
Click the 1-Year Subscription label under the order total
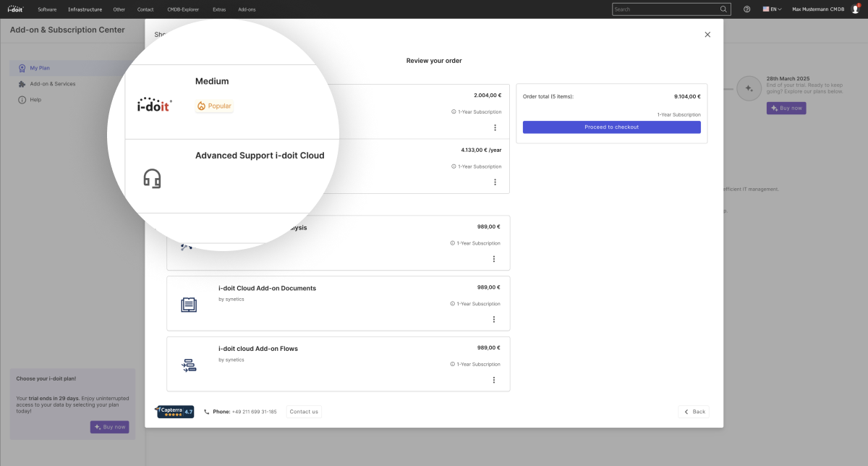click(679, 114)
